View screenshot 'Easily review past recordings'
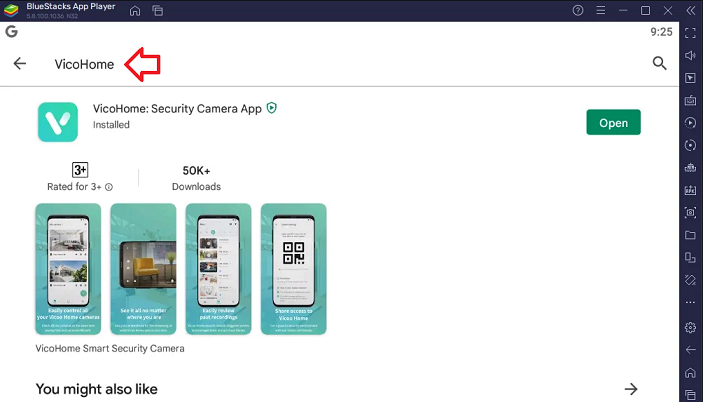 218,269
